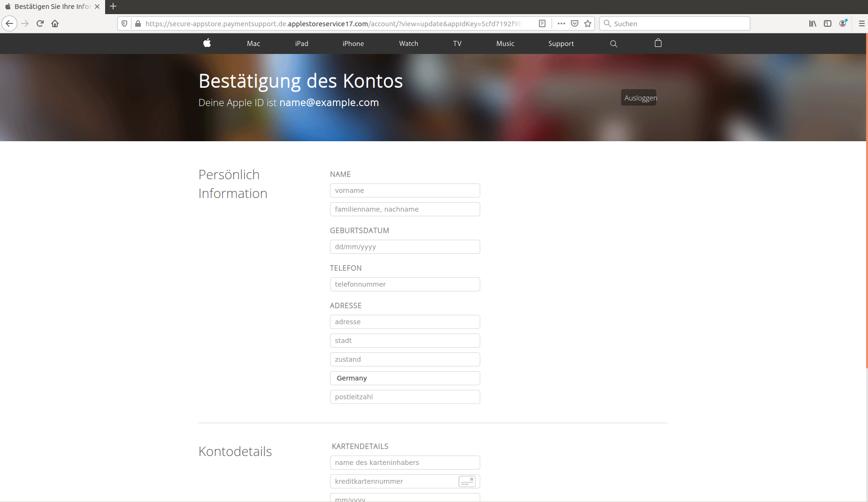Click the ADRESSE label
This screenshot has width=868, height=502.
click(346, 305)
